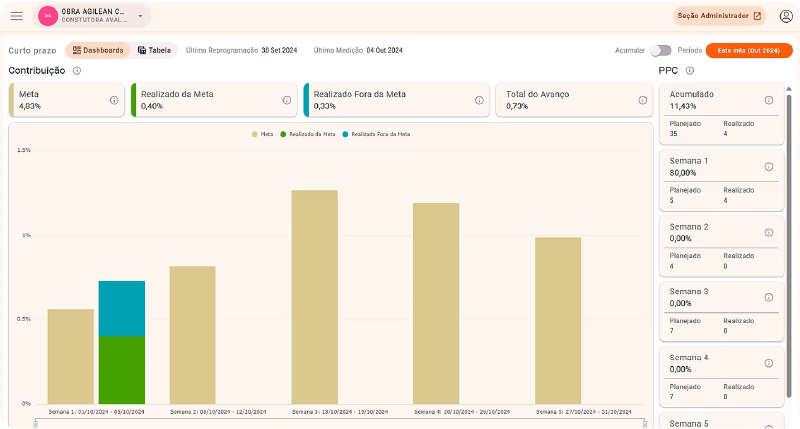Open the Este mês (Out 2024) period selector
The height and width of the screenshot is (429, 800).
(748, 51)
